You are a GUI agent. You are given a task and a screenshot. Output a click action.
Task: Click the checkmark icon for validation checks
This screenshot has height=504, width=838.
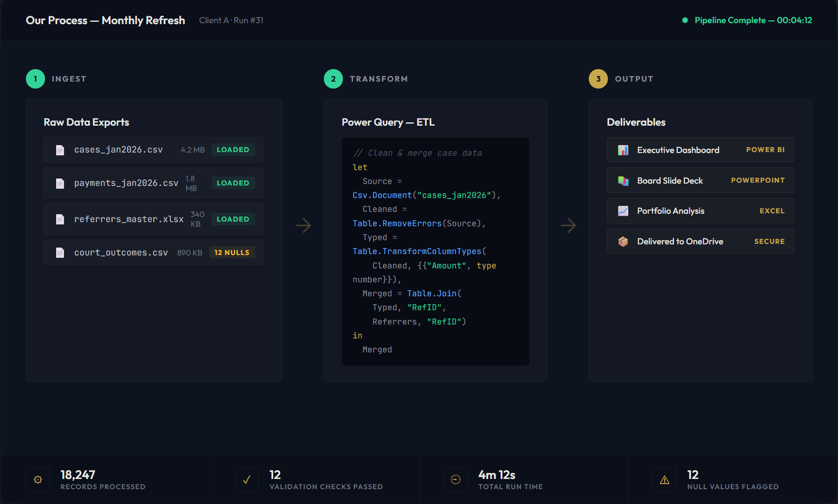click(247, 479)
